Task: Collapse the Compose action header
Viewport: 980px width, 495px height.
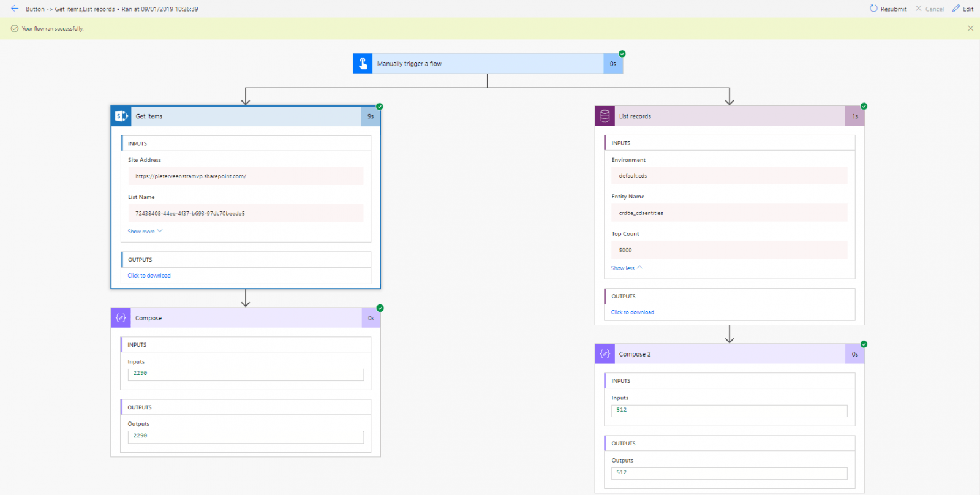Action: (246, 318)
